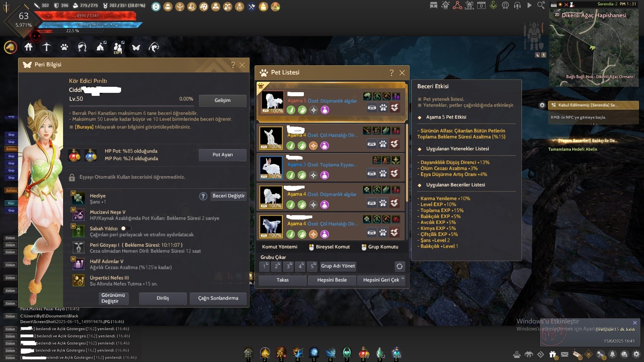Click the Görünümü Değiştir button
Image resolution: width=644 pixels, height=362 pixels.
coord(114,298)
